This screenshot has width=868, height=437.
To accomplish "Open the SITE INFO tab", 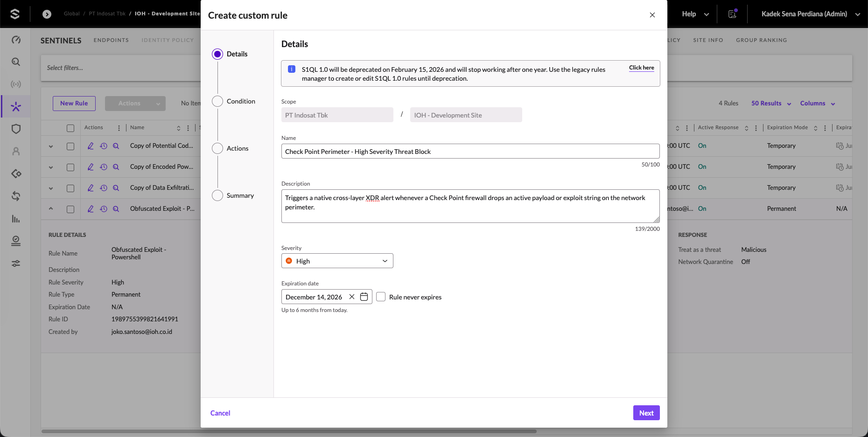I will (708, 40).
